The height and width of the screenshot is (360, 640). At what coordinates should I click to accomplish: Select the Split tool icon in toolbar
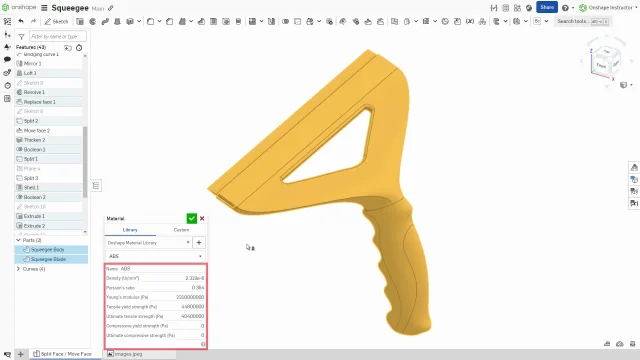(298, 21)
